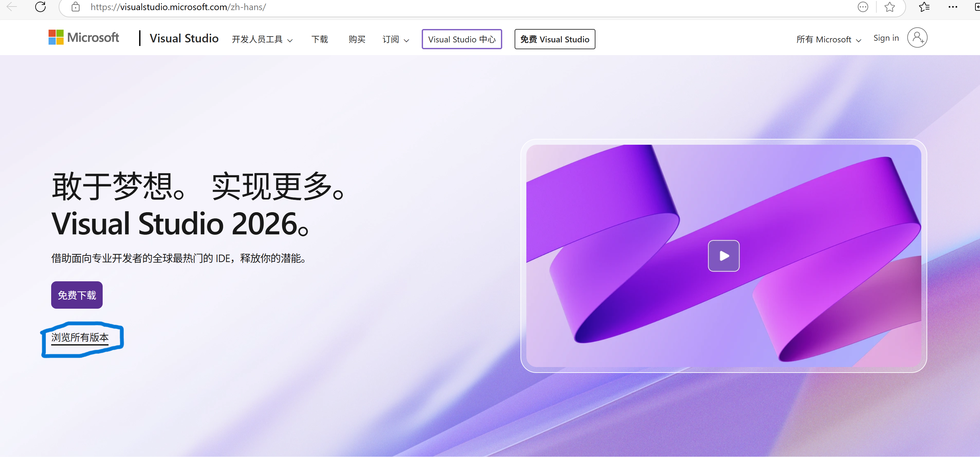The image size is (980, 457).
Task: Expand the 订阅 dropdown menu
Action: point(396,39)
